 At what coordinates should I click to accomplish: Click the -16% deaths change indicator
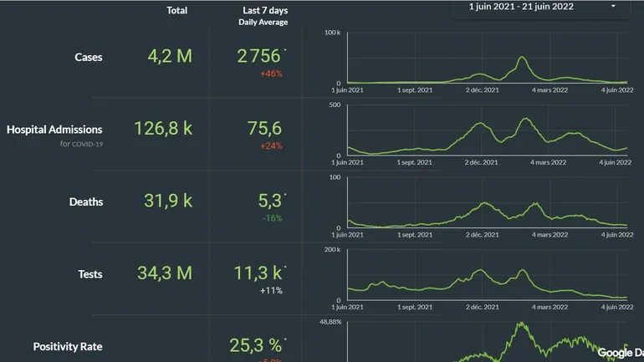pyautogui.click(x=271, y=218)
